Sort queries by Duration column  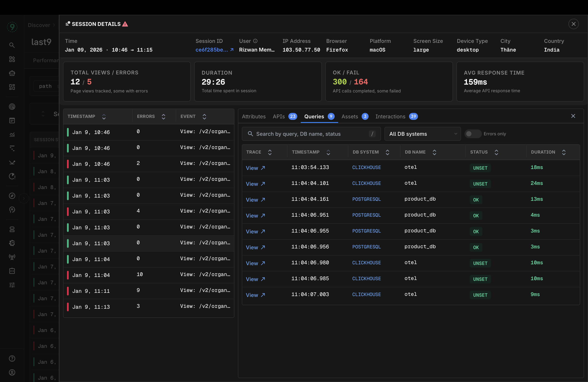click(564, 152)
